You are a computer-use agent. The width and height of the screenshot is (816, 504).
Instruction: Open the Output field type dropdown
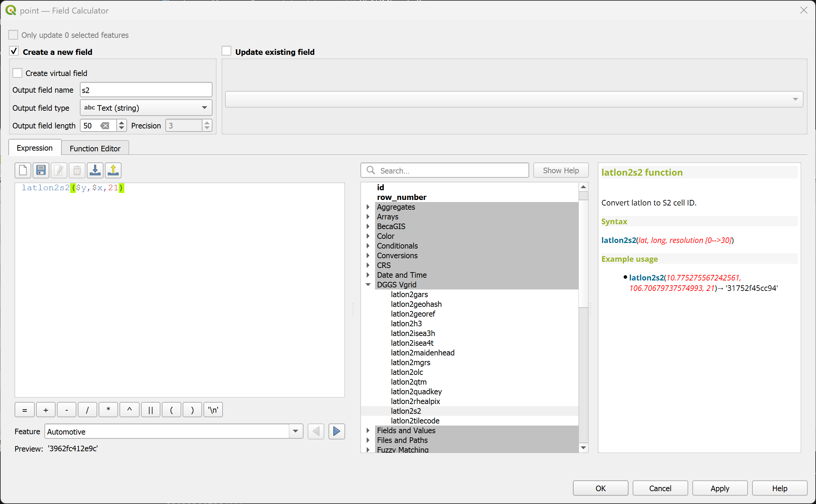point(146,108)
